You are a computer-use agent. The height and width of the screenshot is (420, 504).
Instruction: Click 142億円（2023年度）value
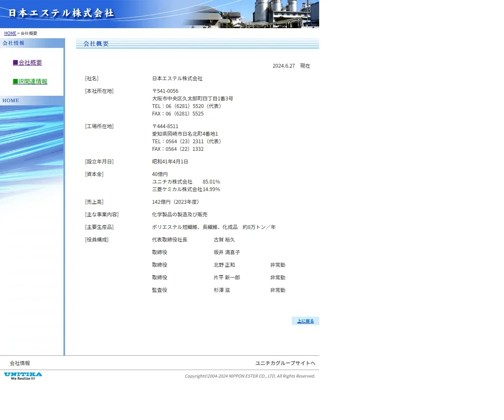point(176,202)
